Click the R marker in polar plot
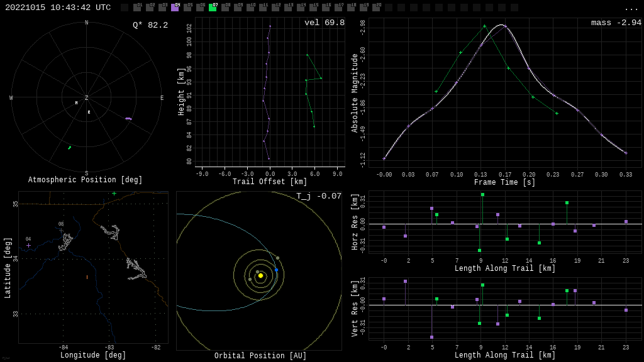 tap(89, 112)
